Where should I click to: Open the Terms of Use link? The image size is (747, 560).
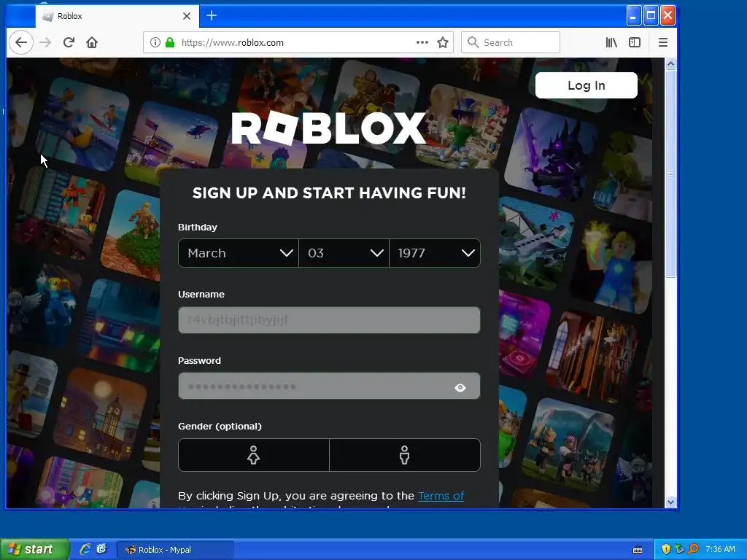click(x=441, y=496)
